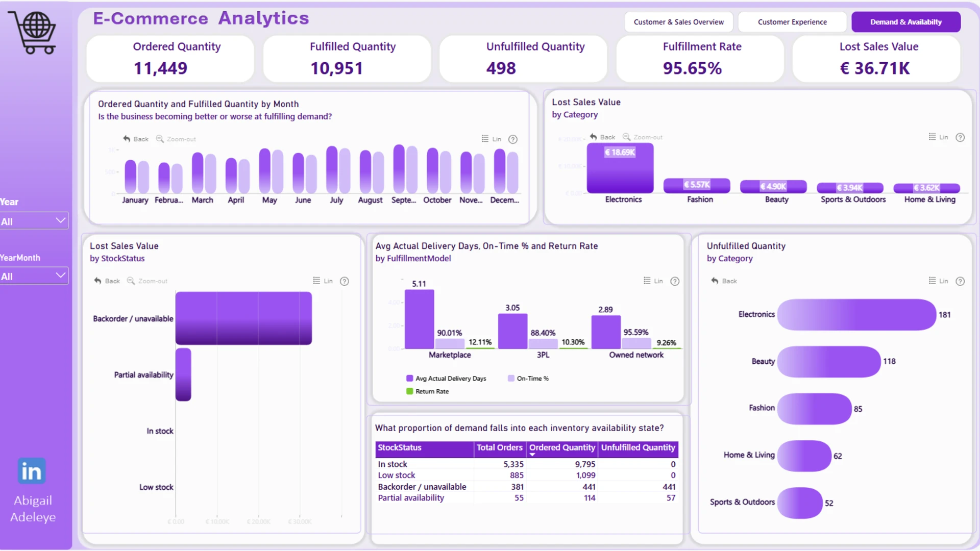980x551 pixels.
Task: Click Zoom-out in Lost Sales by Category chart
Action: pos(642,137)
